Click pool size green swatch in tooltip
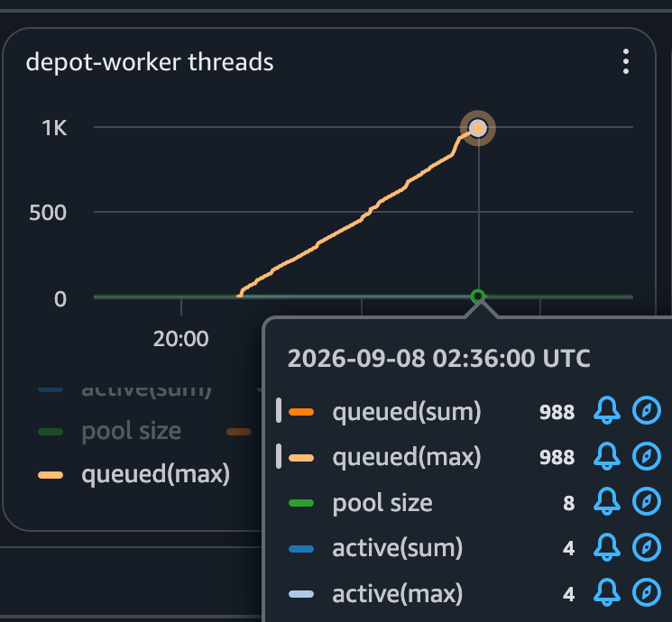 (x=301, y=503)
